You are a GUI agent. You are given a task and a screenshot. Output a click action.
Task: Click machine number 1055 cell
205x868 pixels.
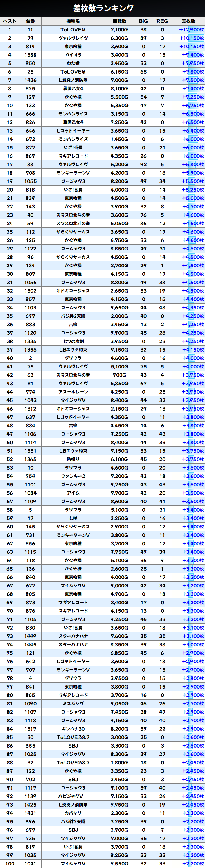pyautogui.click(x=30, y=181)
